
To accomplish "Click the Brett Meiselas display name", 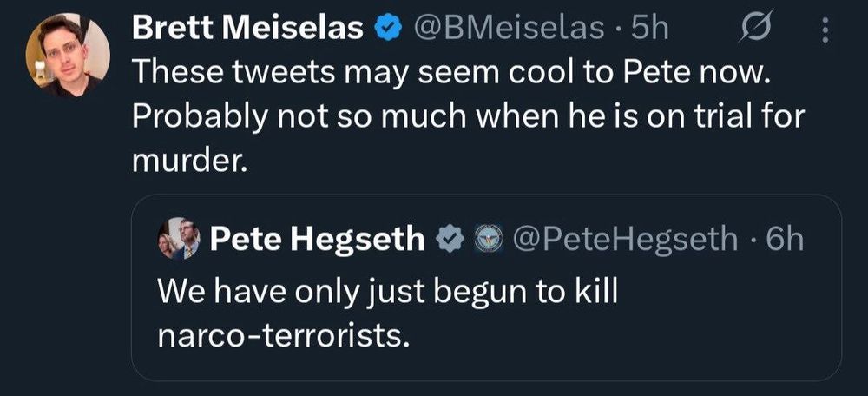I will [248, 30].
